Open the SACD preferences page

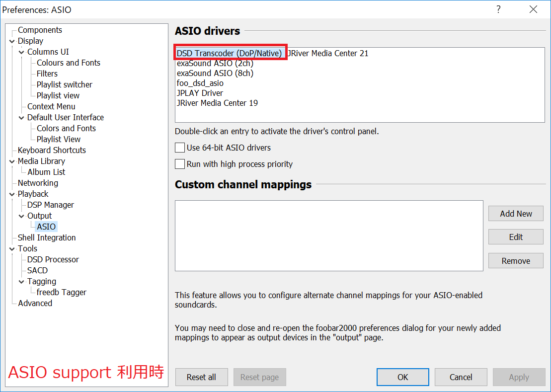tap(37, 270)
